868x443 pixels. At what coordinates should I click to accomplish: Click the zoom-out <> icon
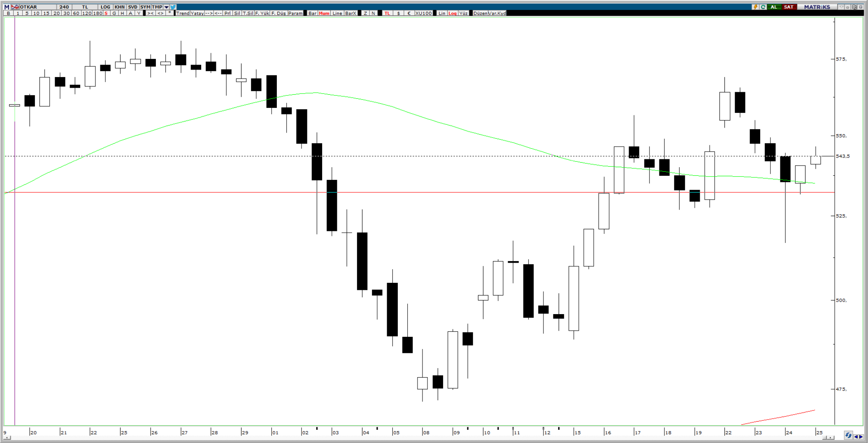(160, 13)
